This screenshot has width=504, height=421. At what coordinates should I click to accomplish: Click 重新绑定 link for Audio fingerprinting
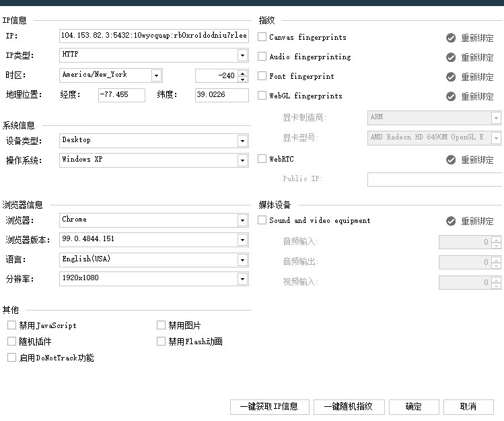477,57
